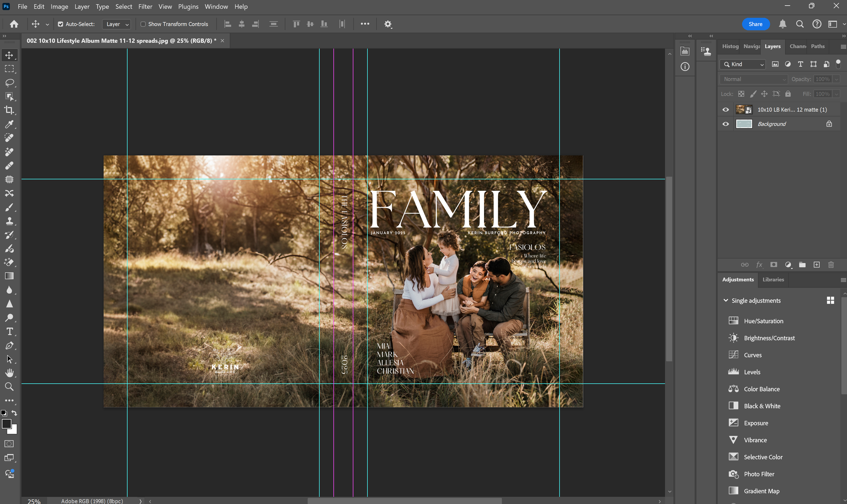Add a Hue/Saturation adjustment

click(764, 321)
